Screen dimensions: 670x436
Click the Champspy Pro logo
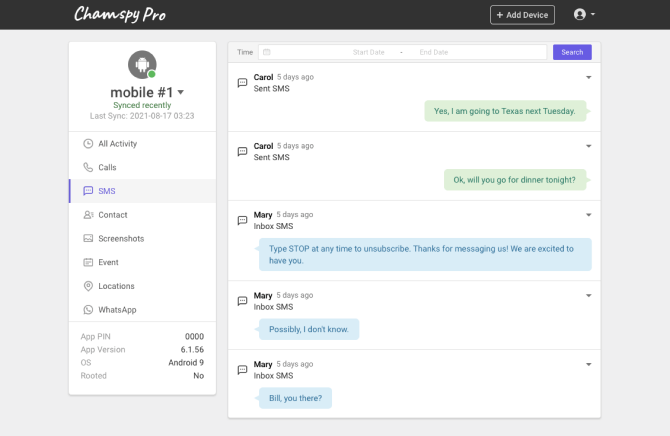tap(120, 14)
